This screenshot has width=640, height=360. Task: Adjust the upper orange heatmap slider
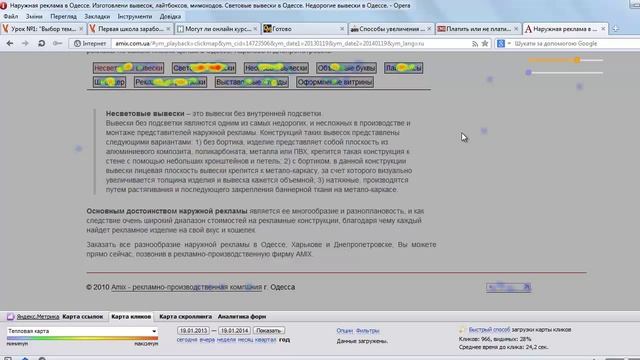click(x=577, y=60)
